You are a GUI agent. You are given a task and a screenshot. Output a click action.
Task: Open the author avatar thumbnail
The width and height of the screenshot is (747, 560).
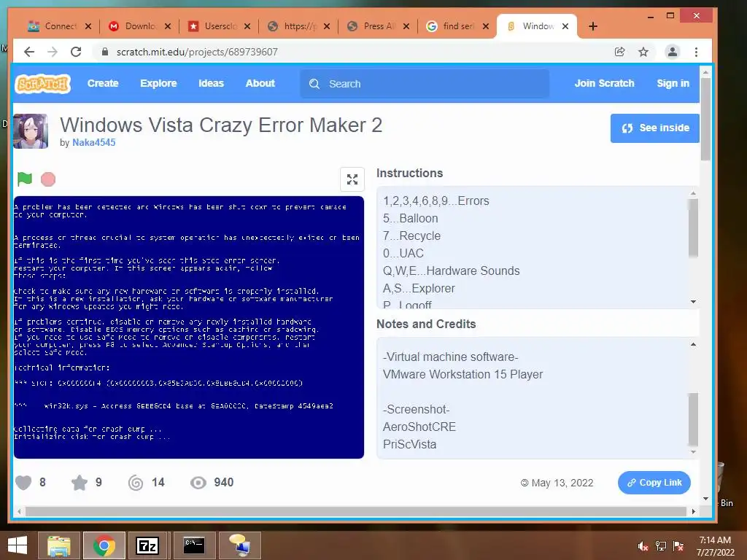[31, 131]
